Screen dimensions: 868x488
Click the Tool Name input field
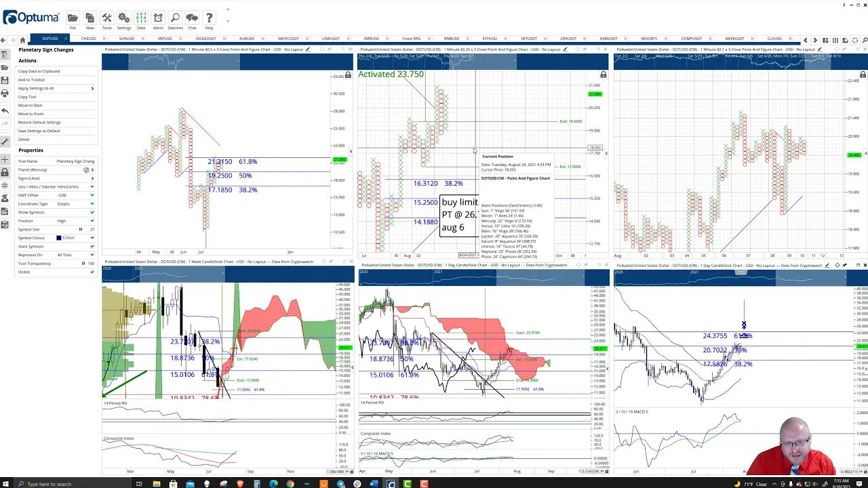[x=75, y=161]
